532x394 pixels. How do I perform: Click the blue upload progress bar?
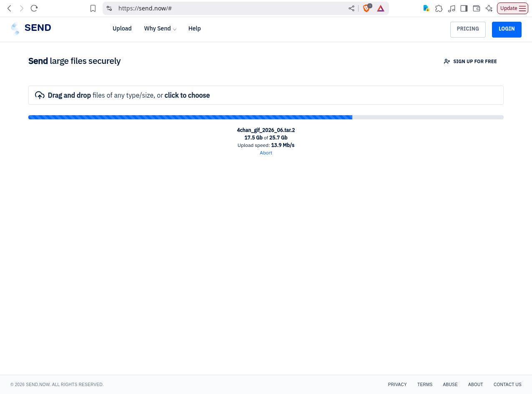pos(190,117)
